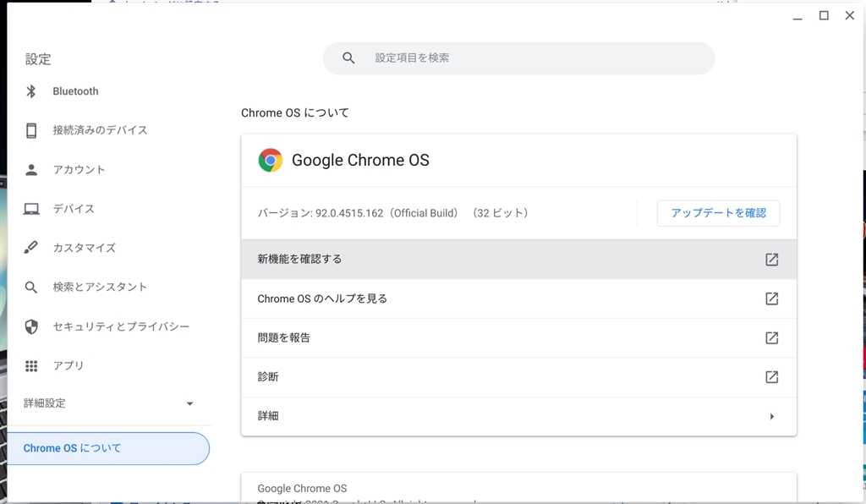Go to アプリ settings
The height and width of the screenshot is (504, 866).
pyautogui.click(x=68, y=365)
